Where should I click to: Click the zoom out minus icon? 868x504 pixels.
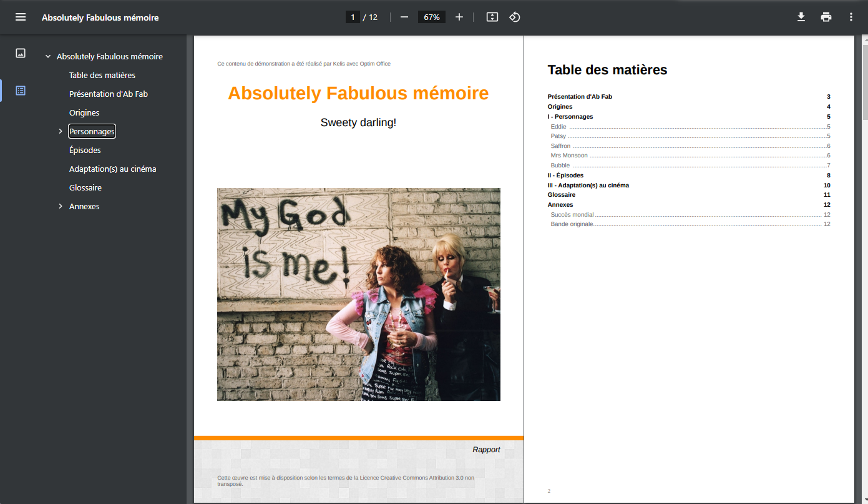[x=404, y=17]
